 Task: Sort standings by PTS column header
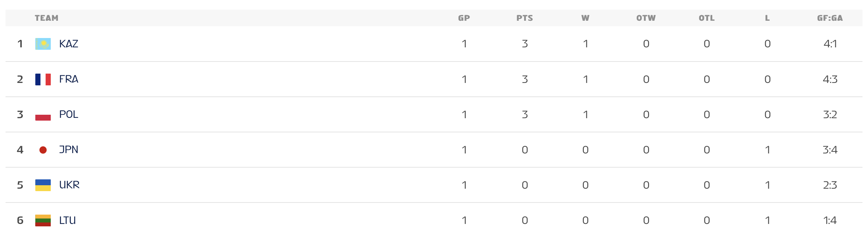tap(525, 18)
